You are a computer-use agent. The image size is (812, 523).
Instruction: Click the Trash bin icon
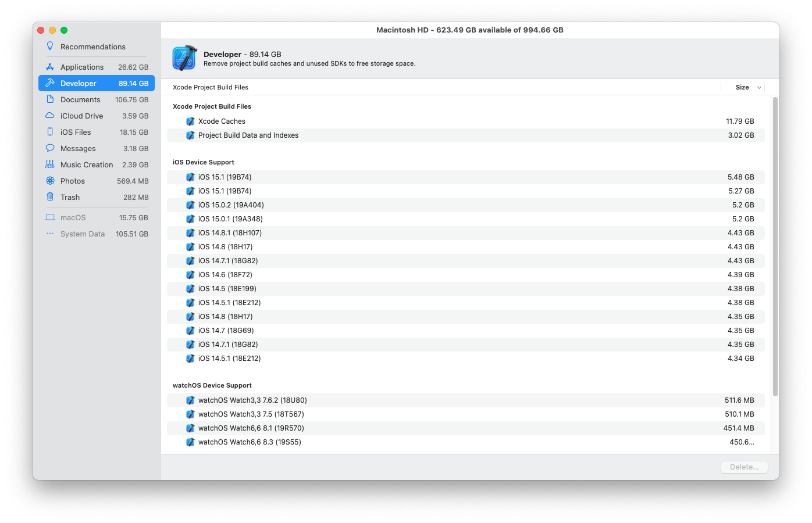click(50, 197)
